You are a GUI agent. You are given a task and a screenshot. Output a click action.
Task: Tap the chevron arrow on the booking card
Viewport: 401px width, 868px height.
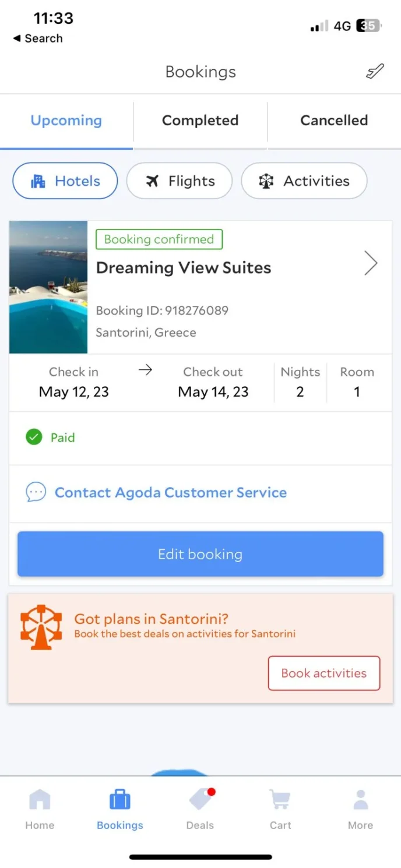pyautogui.click(x=371, y=263)
